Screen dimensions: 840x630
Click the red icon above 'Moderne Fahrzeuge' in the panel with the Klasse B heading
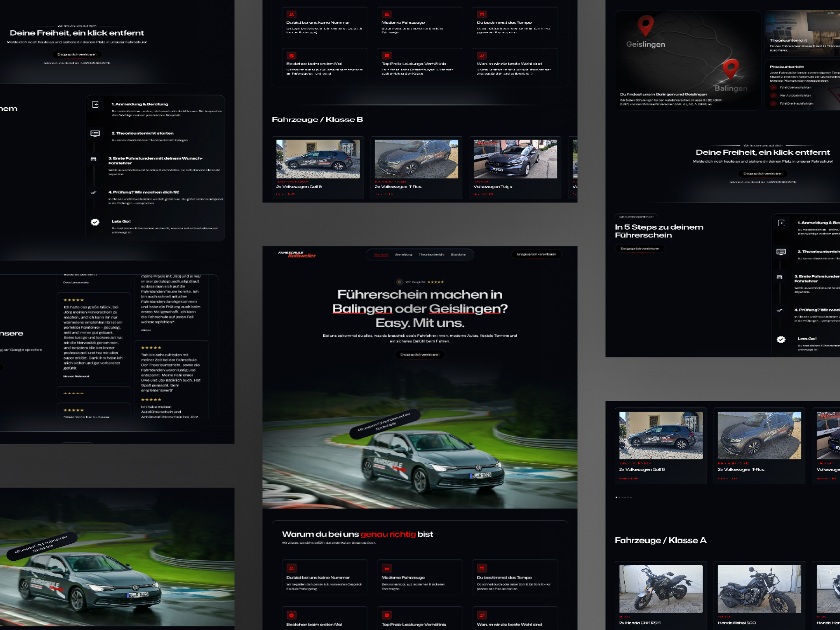click(387, 14)
